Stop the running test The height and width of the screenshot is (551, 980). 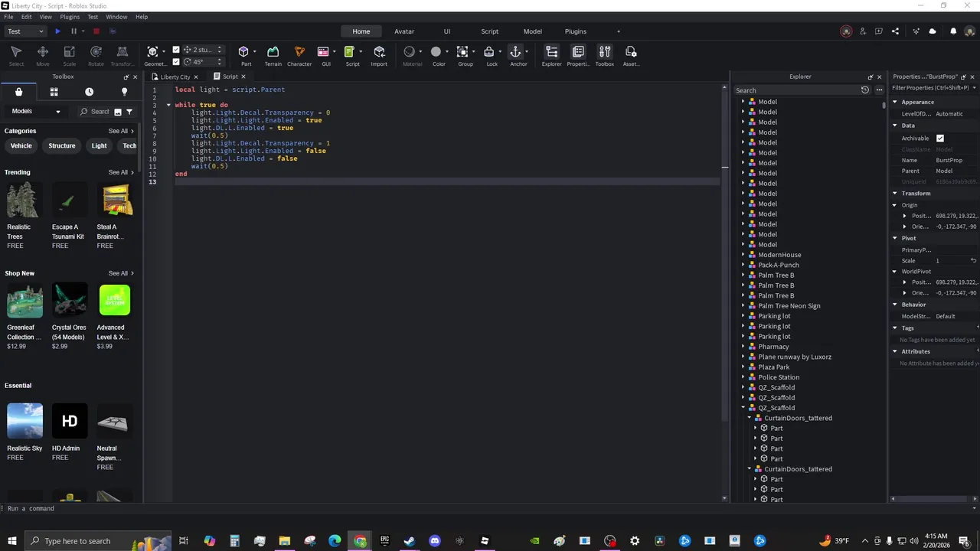point(96,31)
